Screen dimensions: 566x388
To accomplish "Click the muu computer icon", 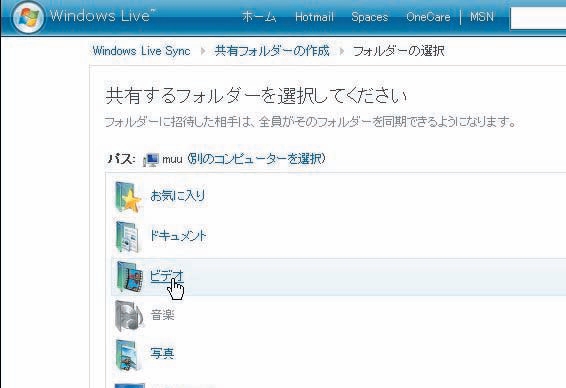I will click(x=151, y=160).
